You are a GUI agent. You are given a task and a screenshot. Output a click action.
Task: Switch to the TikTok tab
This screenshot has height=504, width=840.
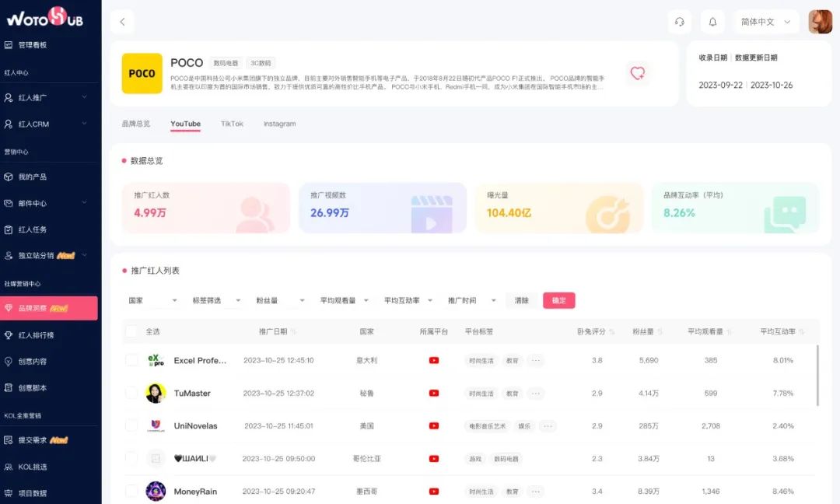coord(232,123)
